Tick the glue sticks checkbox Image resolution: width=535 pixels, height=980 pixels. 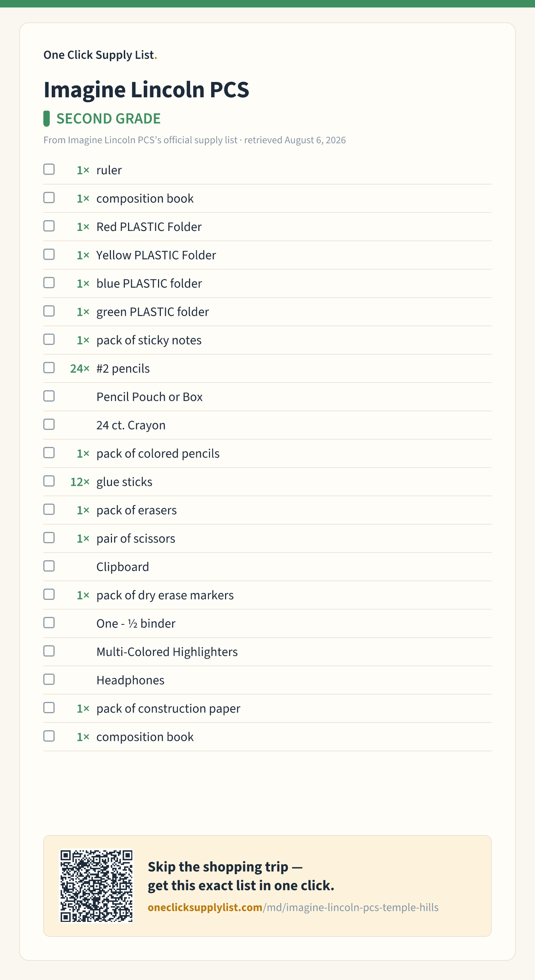49,481
